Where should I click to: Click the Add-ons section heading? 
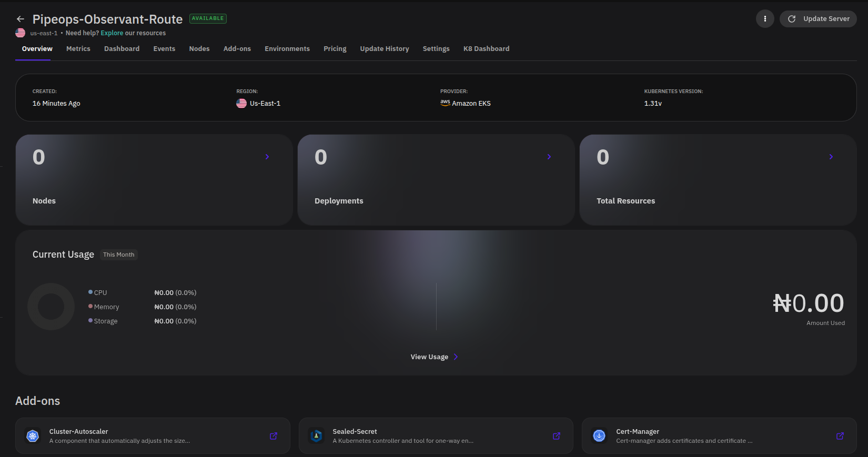click(38, 401)
